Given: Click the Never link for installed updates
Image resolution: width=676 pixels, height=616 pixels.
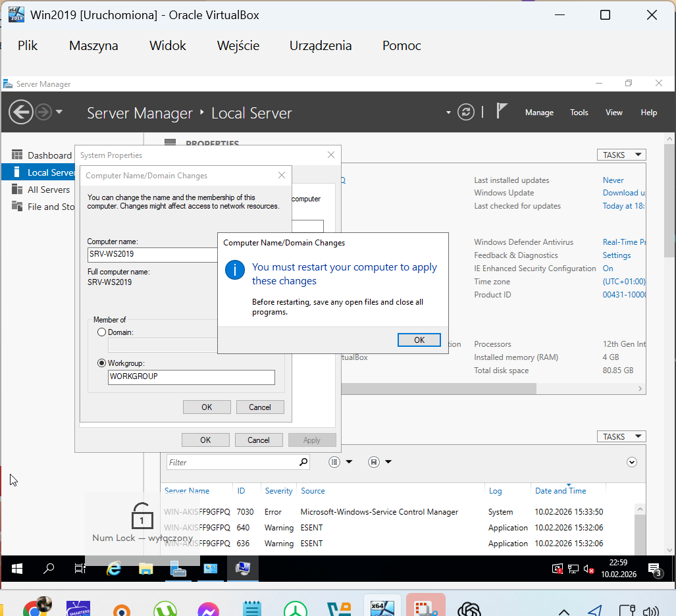Looking at the screenshot, I should coord(613,180).
